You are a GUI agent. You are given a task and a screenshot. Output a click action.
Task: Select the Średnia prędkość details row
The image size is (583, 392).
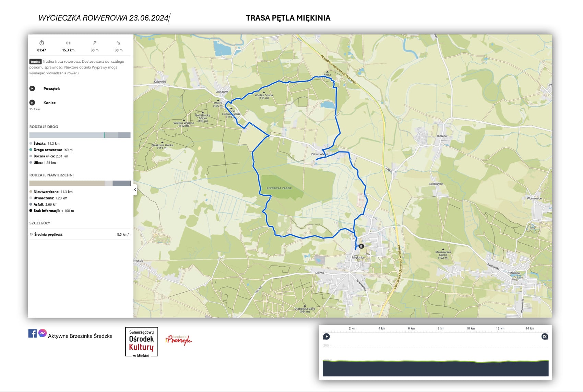(80, 234)
